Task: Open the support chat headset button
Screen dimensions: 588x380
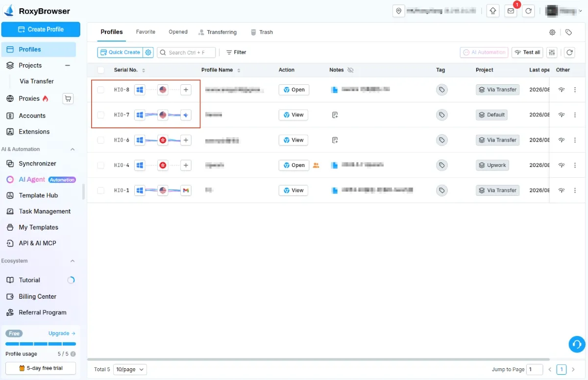Action: [x=577, y=344]
